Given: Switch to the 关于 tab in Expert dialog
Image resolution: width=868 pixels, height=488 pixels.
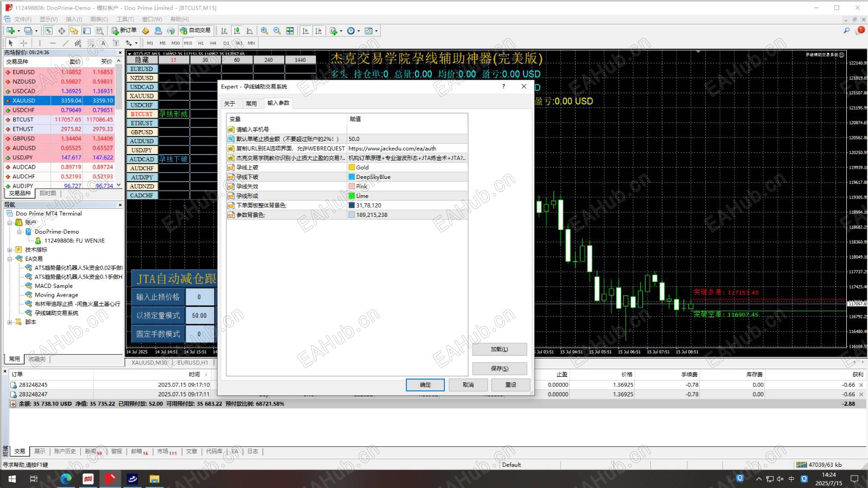Looking at the screenshot, I should (229, 103).
